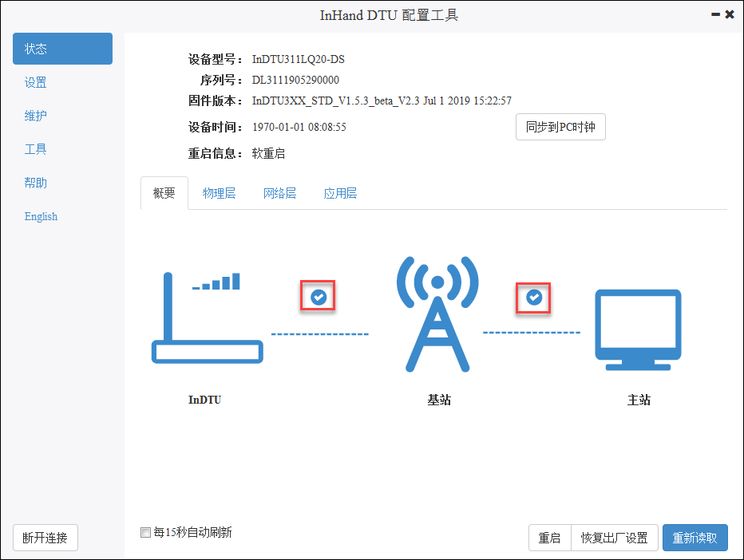The height and width of the screenshot is (560, 744).
Task: Click the 断开连接 button
Action: click(46, 538)
